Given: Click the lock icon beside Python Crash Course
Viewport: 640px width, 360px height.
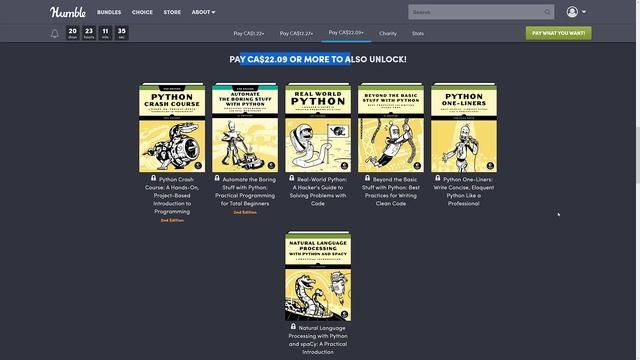Looking at the screenshot, I should (x=153, y=178).
